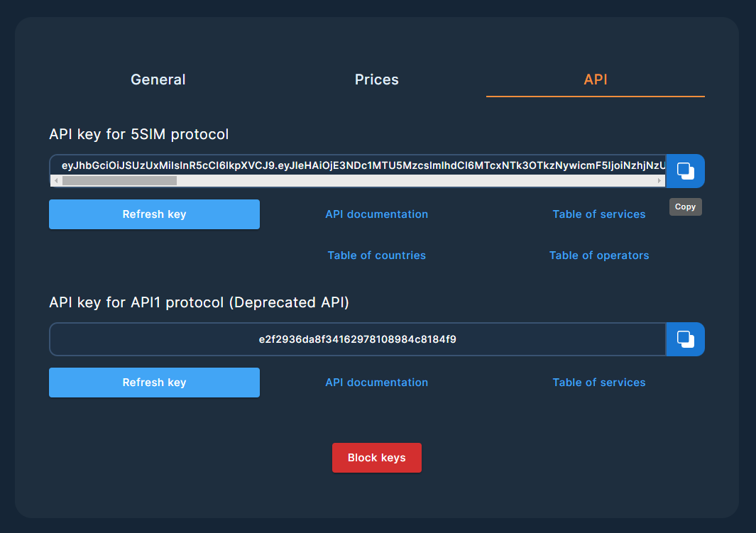This screenshot has height=533, width=756.
Task: Open Table of services for API1 protocol
Action: [x=599, y=382]
